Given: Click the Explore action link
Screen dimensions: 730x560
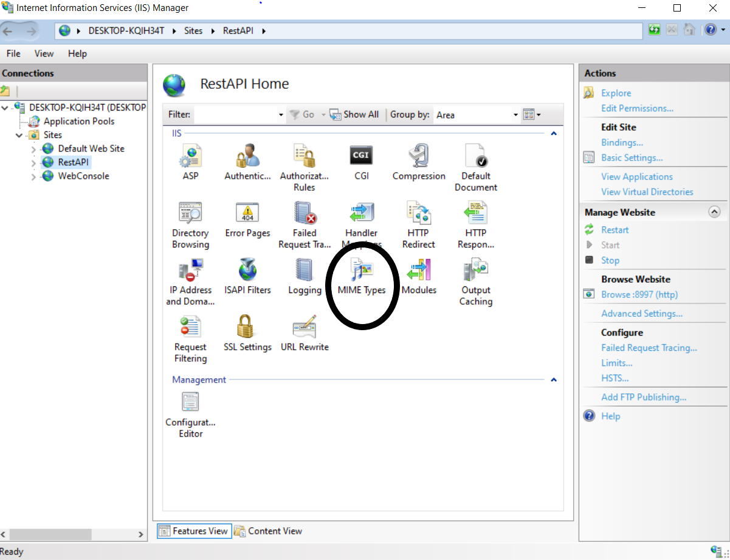Looking at the screenshot, I should [616, 93].
